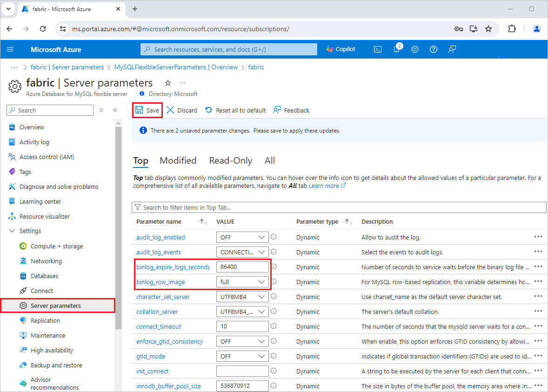Save the unsaved parameter changes
This screenshot has width=548, height=392.
pyautogui.click(x=147, y=110)
